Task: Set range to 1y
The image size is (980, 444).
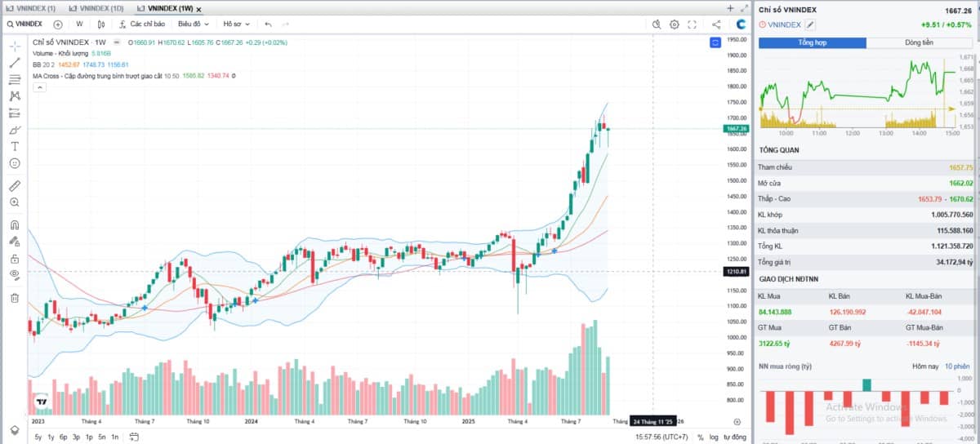Action: click(51, 437)
